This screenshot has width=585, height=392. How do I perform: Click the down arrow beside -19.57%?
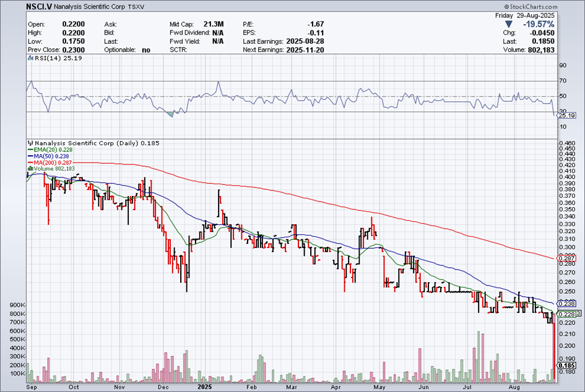508,25
